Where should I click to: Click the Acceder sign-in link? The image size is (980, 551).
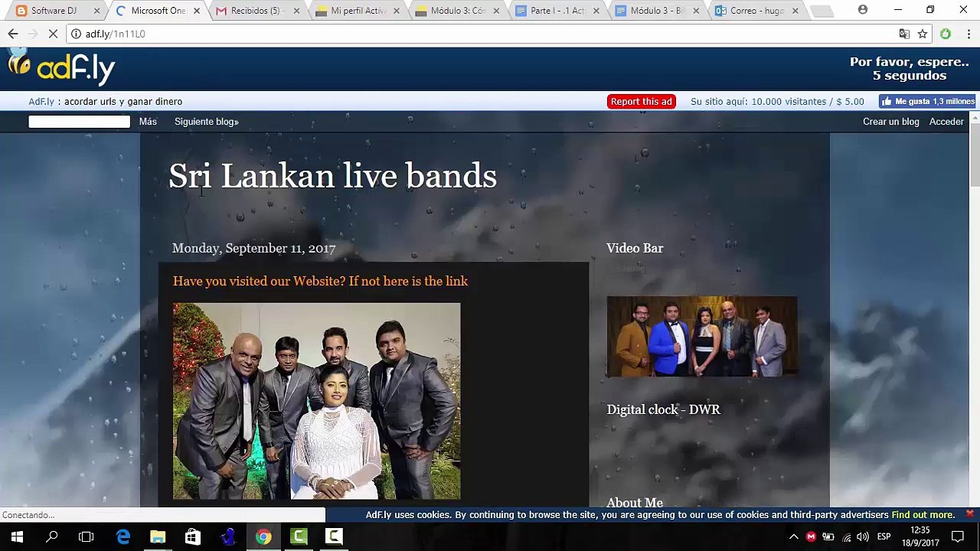click(x=946, y=122)
